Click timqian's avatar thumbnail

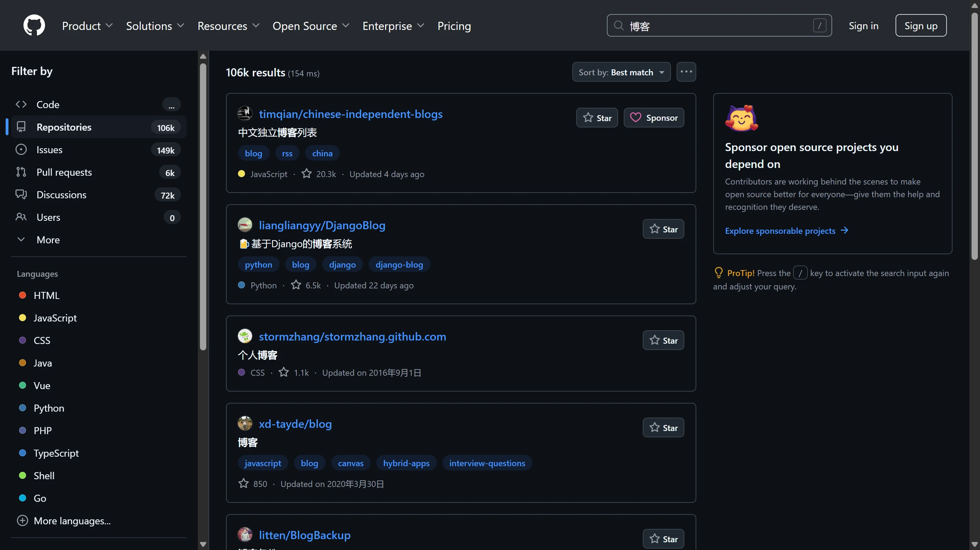(245, 113)
